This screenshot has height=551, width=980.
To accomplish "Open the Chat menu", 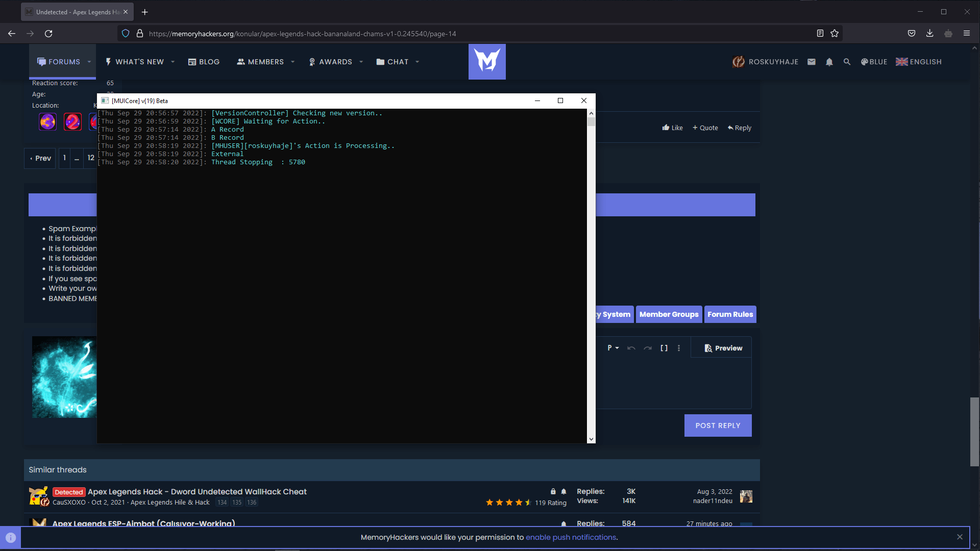I will (x=393, y=62).
